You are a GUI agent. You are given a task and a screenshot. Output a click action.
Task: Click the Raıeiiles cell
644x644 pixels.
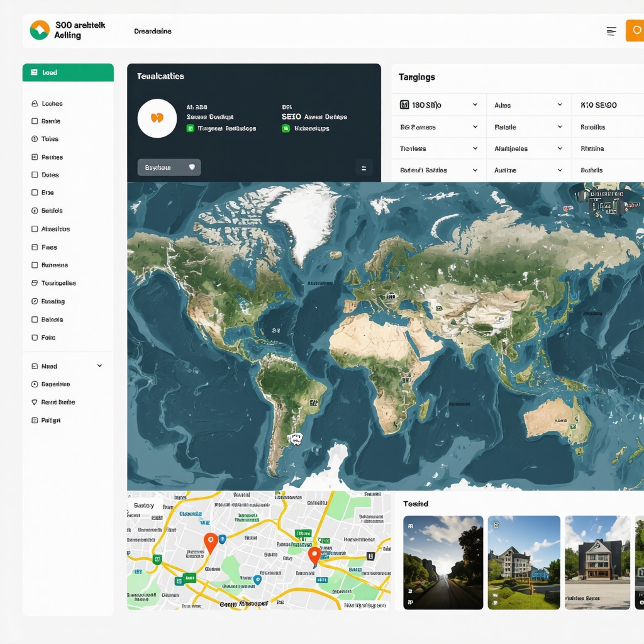[608, 127]
